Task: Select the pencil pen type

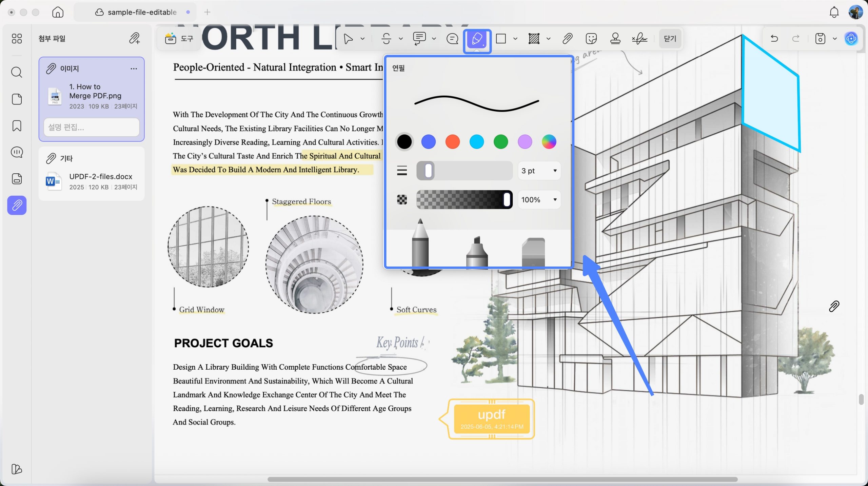Action: coord(420,243)
